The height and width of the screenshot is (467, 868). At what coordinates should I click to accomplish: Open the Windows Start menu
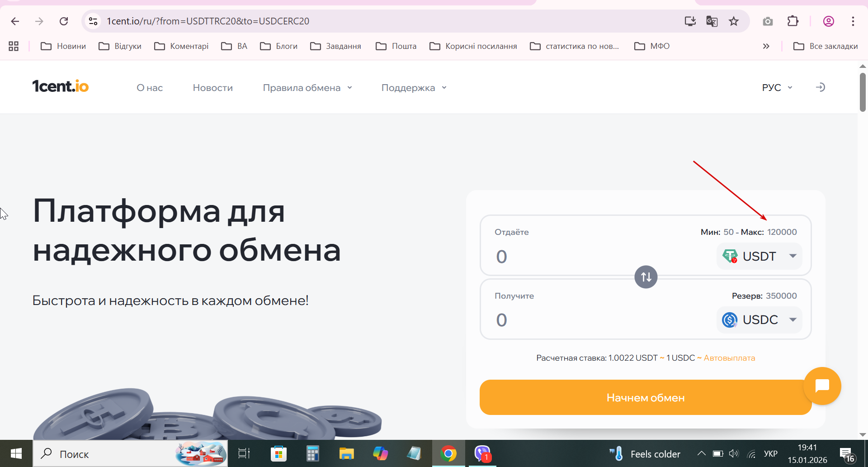tap(16, 453)
